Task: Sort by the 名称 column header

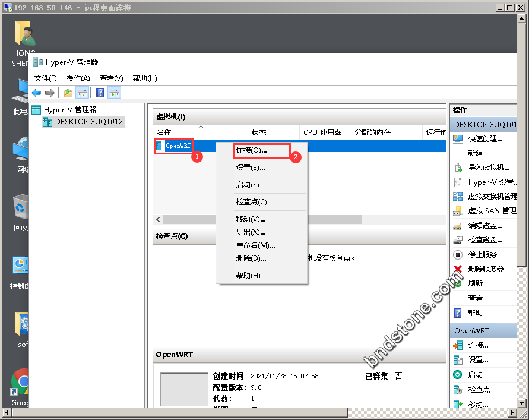Action: (x=201, y=132)
